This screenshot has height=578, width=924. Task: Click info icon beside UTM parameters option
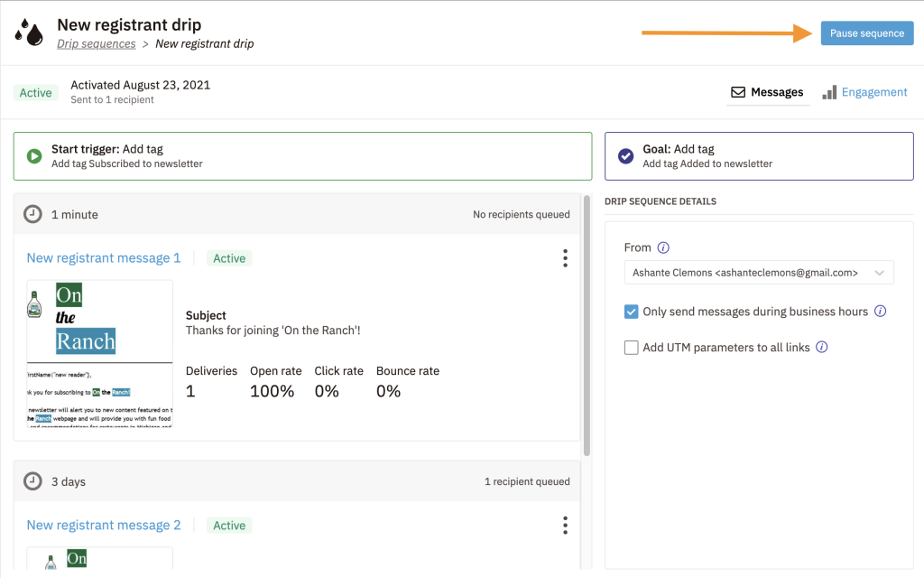[821, 347]
